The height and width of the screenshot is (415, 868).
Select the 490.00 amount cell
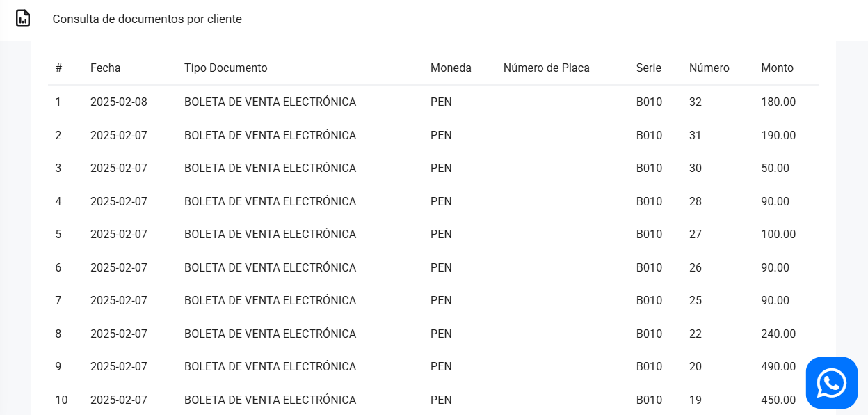tap(778, 367)
